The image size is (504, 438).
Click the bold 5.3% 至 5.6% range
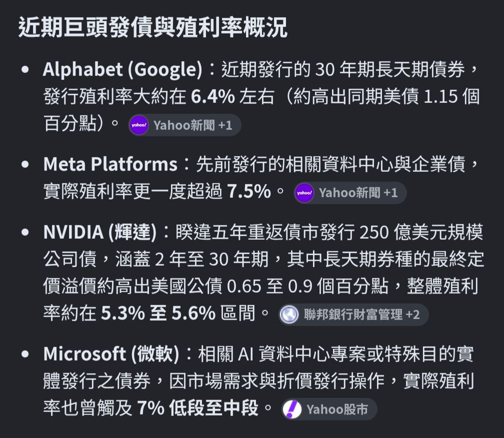coord(158,313)
